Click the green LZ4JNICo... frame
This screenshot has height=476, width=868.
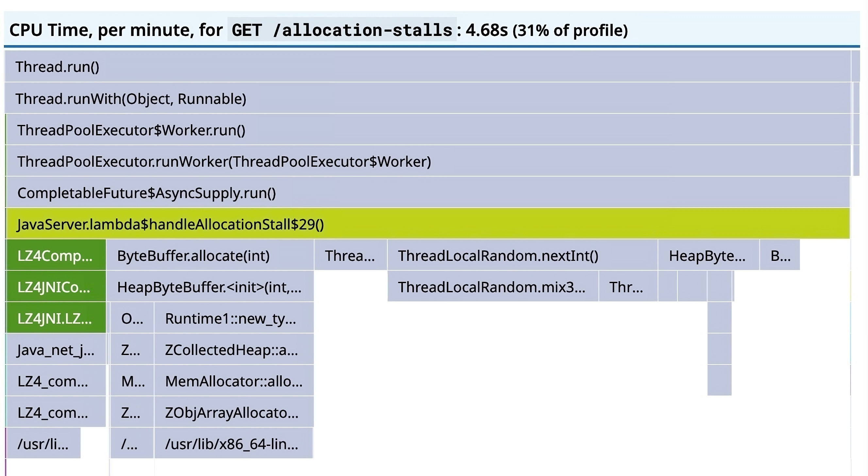[x=56, y=287]
